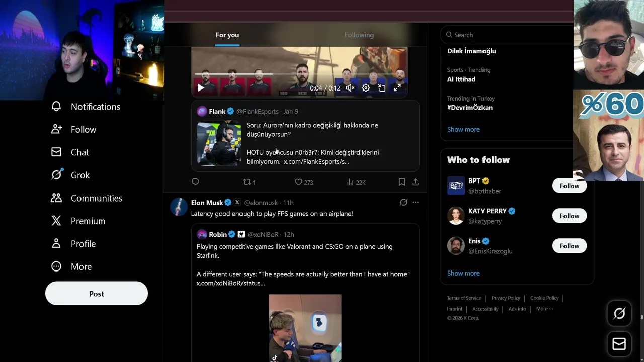Open Flank quoted post thumbnail image
This screenshot has height=362, width=644.
pos(219,143)
